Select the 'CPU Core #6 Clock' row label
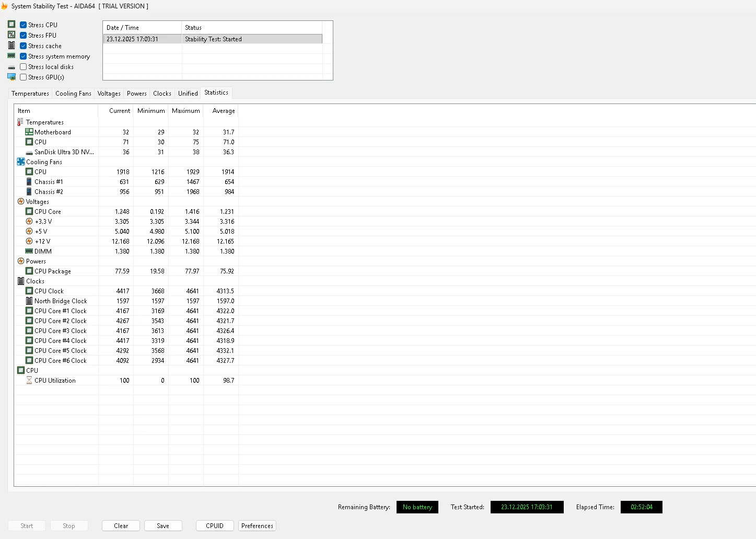Viewport: 756px width, 539px height. (61, 361)
